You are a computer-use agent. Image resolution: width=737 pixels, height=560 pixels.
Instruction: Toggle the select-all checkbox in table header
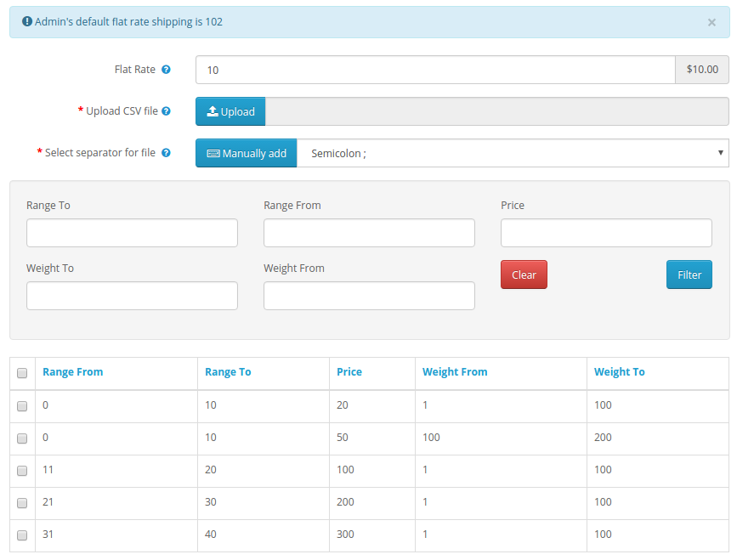[x=22, y=373]
